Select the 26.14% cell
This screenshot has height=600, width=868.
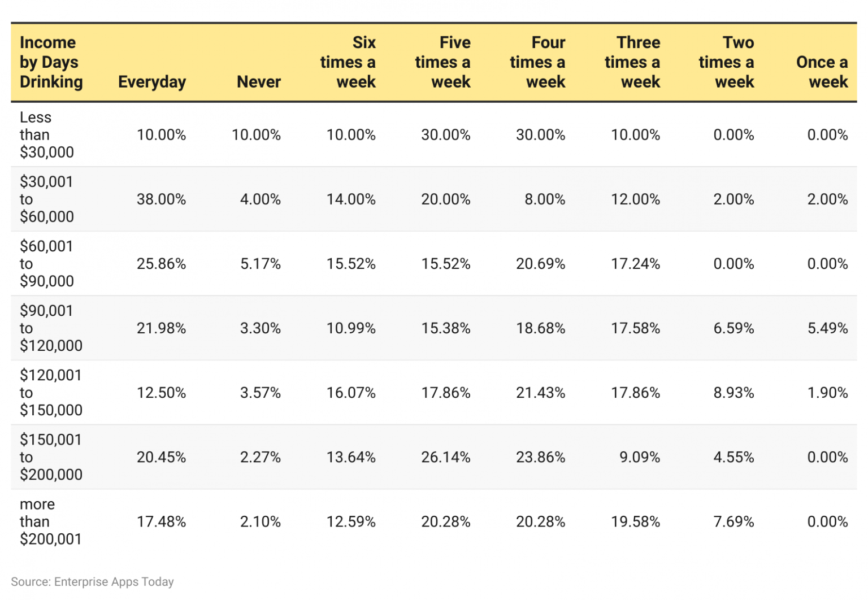446,456
